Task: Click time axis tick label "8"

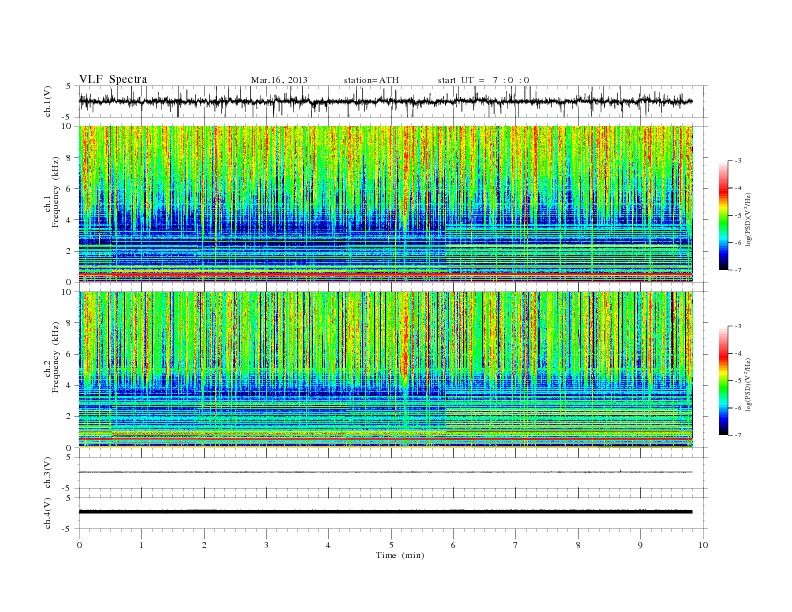Action: pos(578,545)
